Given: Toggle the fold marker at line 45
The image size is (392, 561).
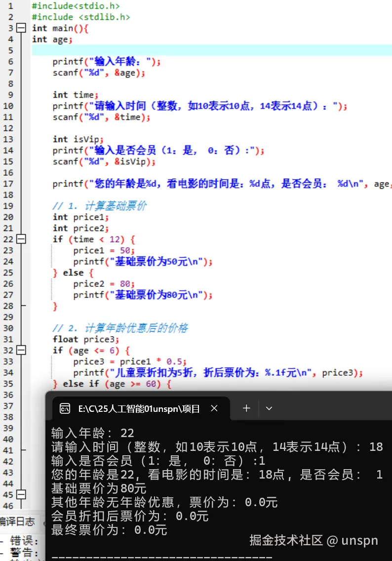Looking at the screenshot, I should click(21, 494).
